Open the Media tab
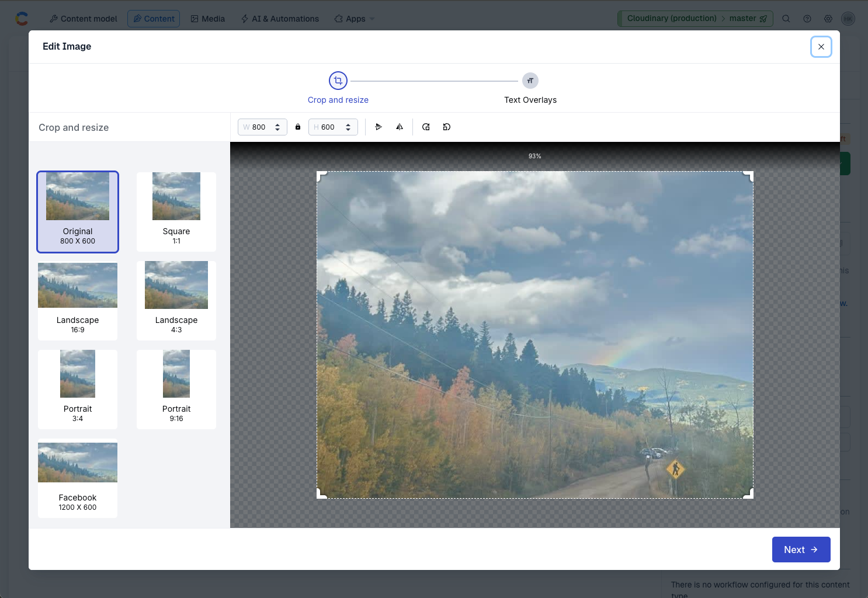 pos(208,19)
